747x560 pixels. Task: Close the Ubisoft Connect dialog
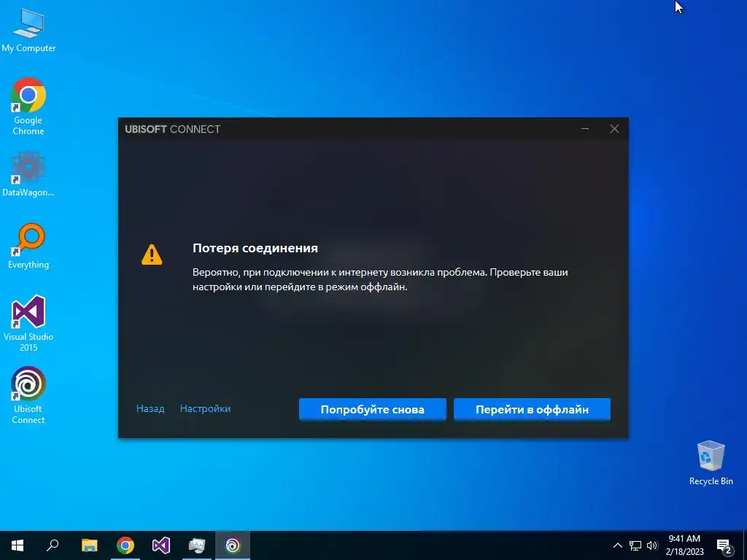pyautogui.click(x=614, y=129)
